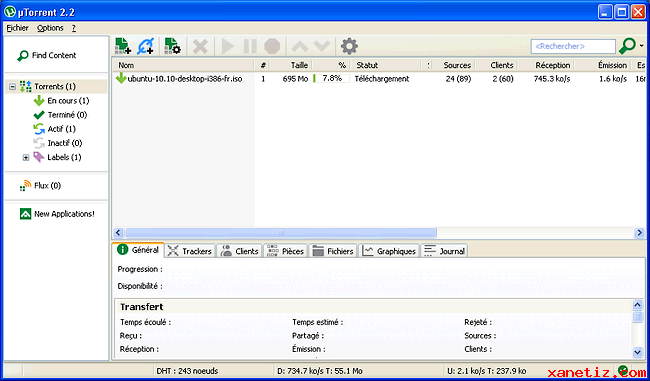Image resolution: width=650 pixels, height=381 pixels.
Task: Sort by the Nom column header
Action: [183, 65]
